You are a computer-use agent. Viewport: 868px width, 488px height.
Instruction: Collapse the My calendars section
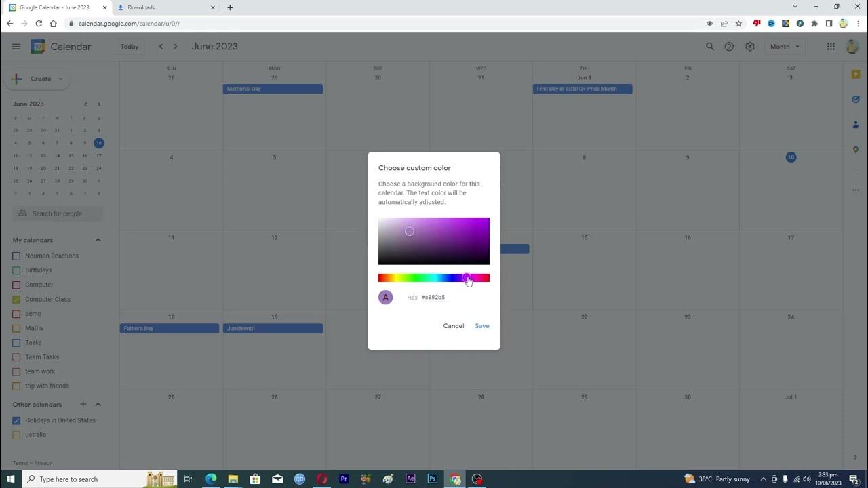[98, 240]
